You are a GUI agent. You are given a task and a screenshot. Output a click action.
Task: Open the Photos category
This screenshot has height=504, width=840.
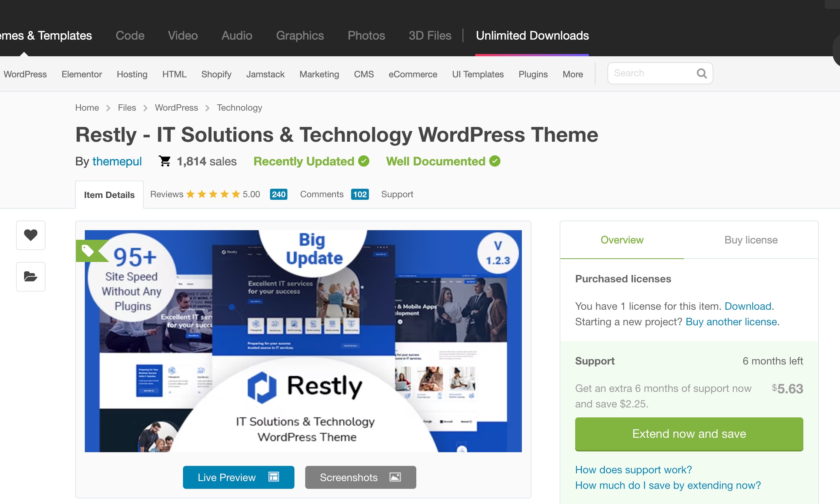pos(366,36)
